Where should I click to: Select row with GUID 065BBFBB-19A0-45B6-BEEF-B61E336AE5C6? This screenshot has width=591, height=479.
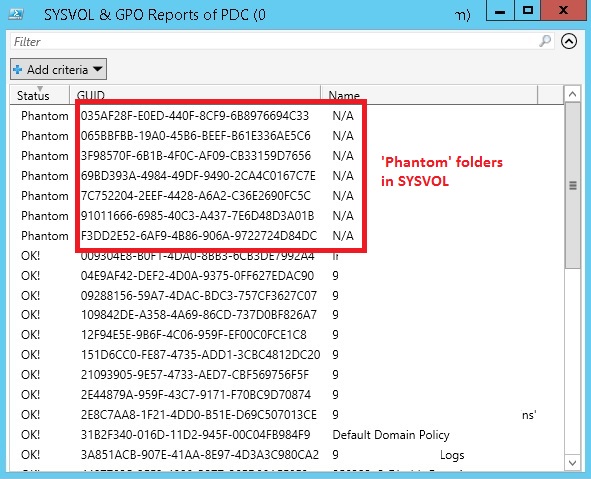(x=286, y=136)
